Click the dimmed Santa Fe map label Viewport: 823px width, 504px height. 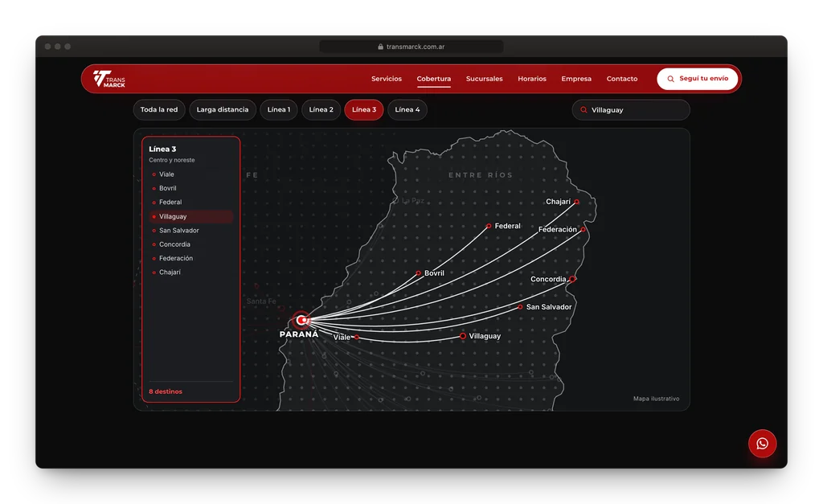(x=261, y=301)
